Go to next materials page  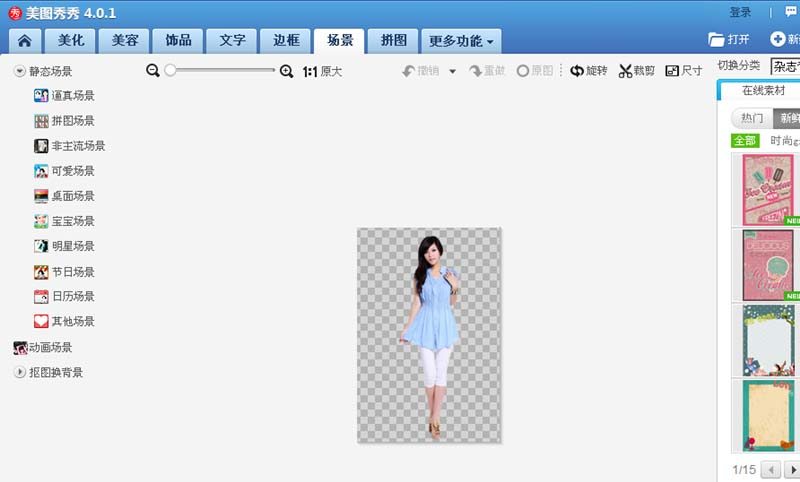tap(792, 469)
